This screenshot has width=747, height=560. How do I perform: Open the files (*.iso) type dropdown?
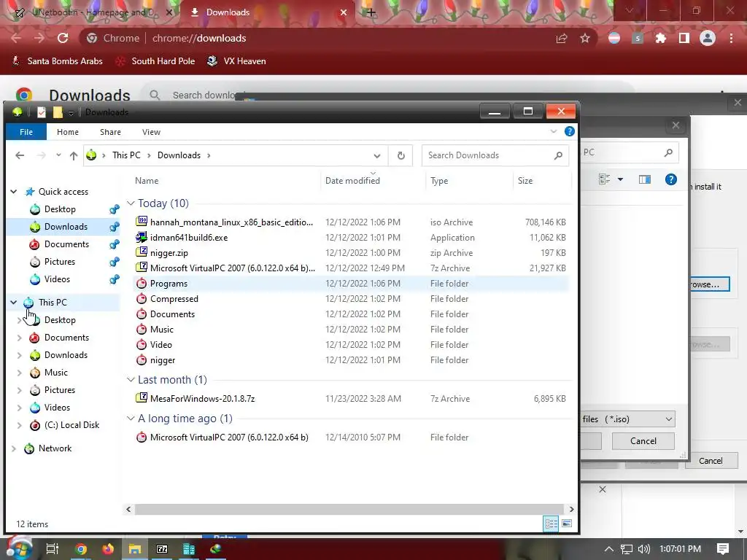669,419
